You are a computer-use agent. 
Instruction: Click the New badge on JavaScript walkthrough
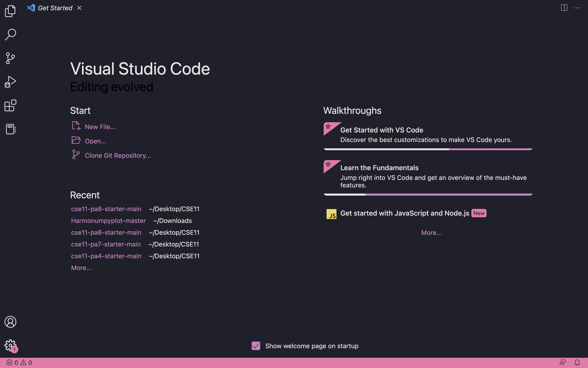coord(479,213)
